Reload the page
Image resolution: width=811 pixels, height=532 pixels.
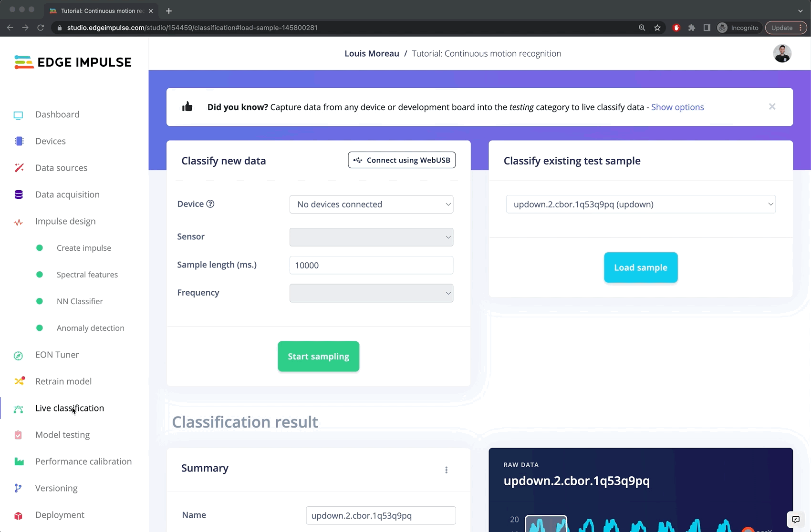pos(41,28)
